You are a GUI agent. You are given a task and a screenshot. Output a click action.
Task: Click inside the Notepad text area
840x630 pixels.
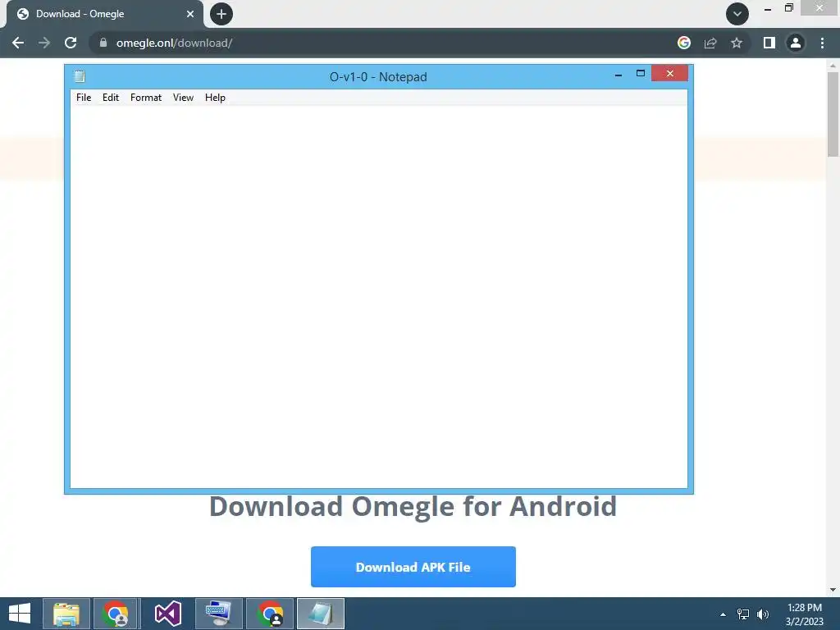point(379,296)
